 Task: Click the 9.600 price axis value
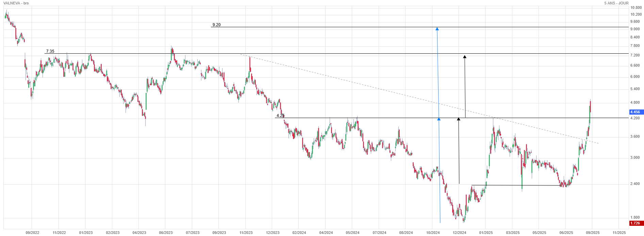(x=635, y=21)
